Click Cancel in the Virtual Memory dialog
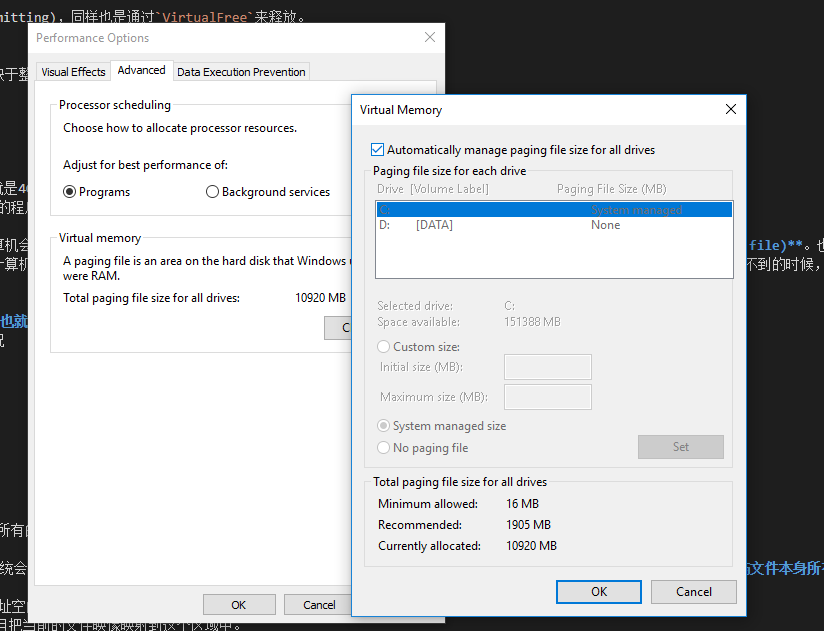Viewport: 824px width, 631px height. pyautogui.click(x=694, y=592)
